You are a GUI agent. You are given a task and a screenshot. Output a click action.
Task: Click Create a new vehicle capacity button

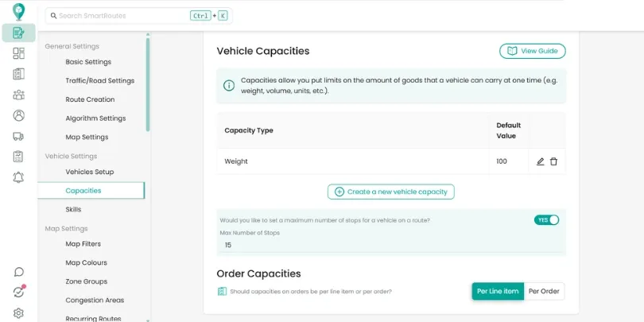tap(391, 192)
